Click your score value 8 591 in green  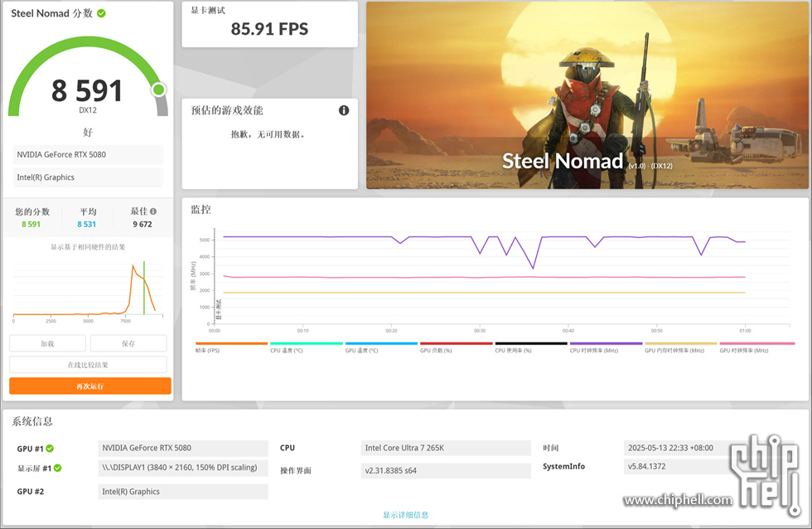point(31,225)
